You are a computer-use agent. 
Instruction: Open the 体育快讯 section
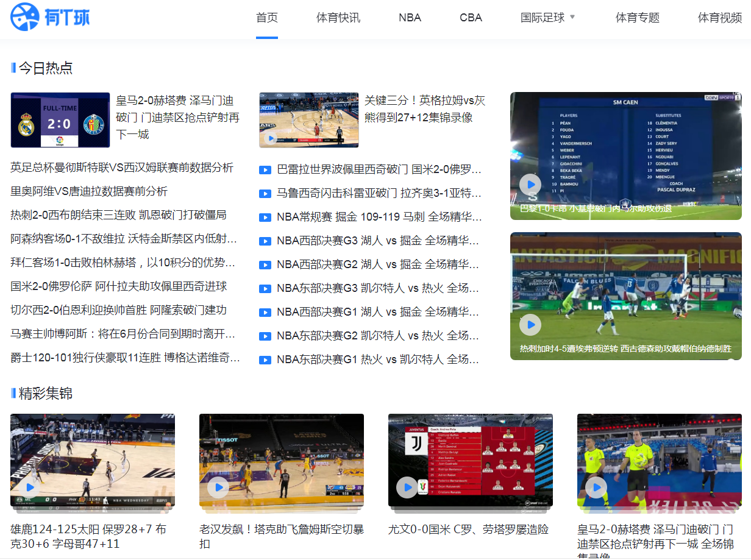(x=338, y=18)
